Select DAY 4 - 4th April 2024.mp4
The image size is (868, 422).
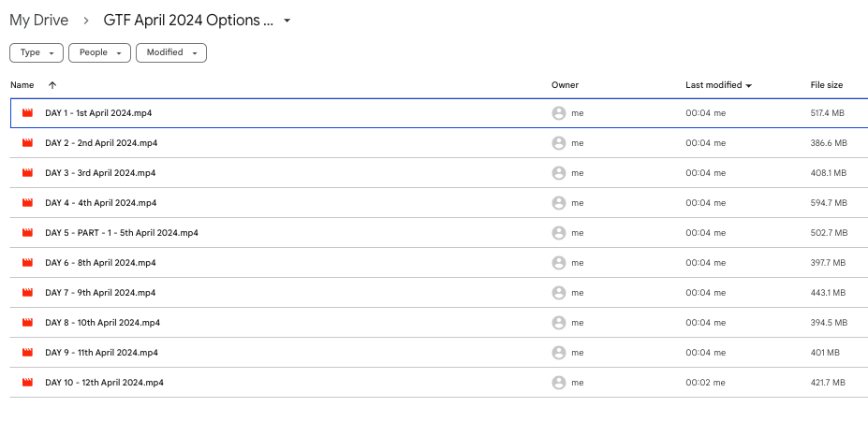coord(100,203)
